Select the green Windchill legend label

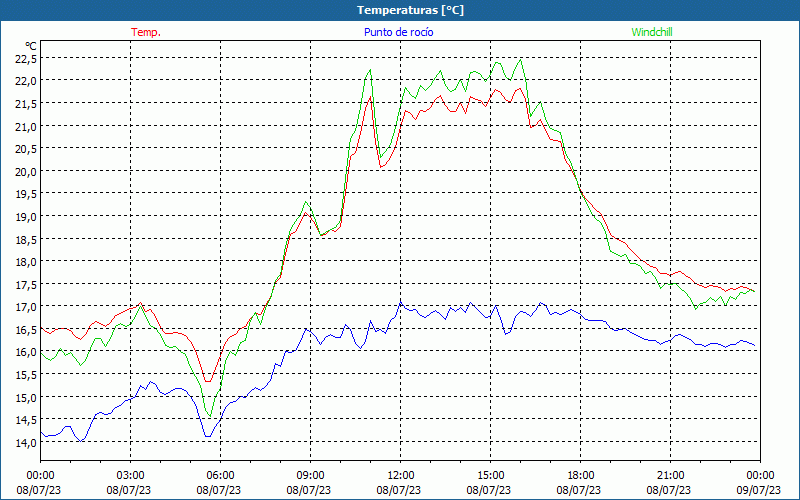(x=652, y=32)
